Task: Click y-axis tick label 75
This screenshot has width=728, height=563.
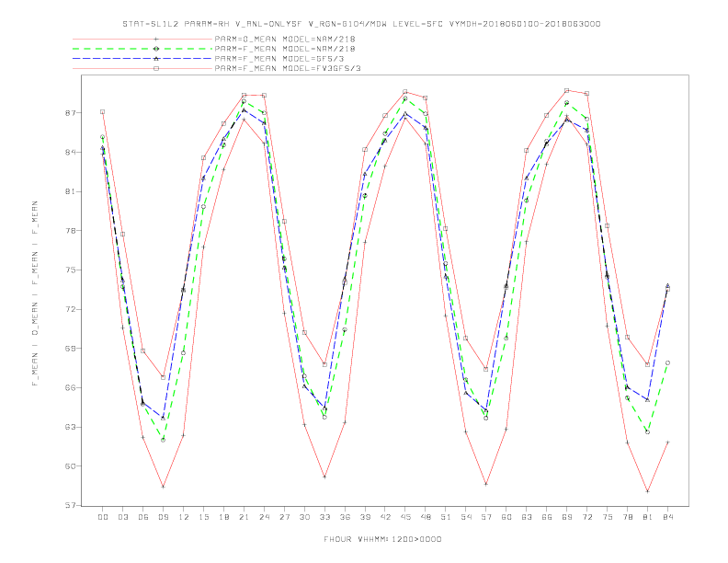Action: [73, 270]
